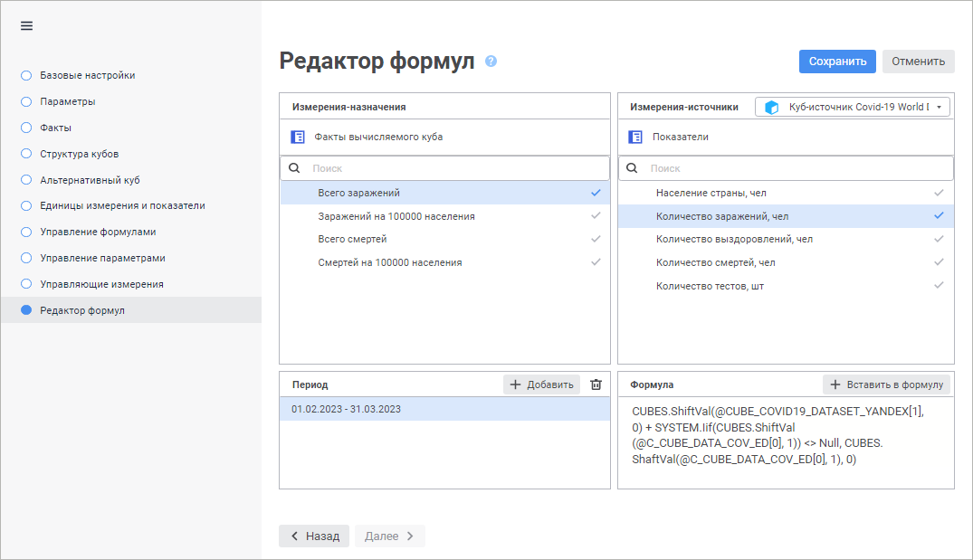Image resolution: width=973 pixels, height=560 pixels.
Task: Click the Назад navigation button
Action: coord(313,536)
